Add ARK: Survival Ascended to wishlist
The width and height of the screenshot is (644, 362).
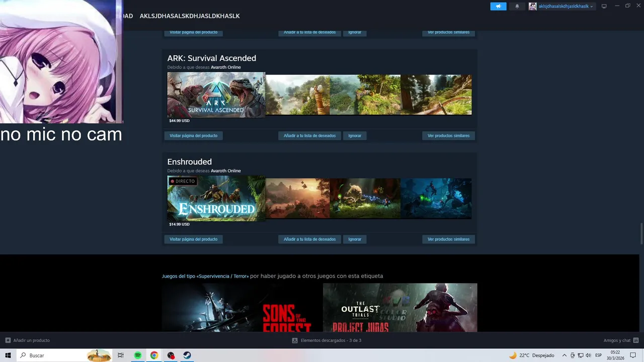pos(309,136)
